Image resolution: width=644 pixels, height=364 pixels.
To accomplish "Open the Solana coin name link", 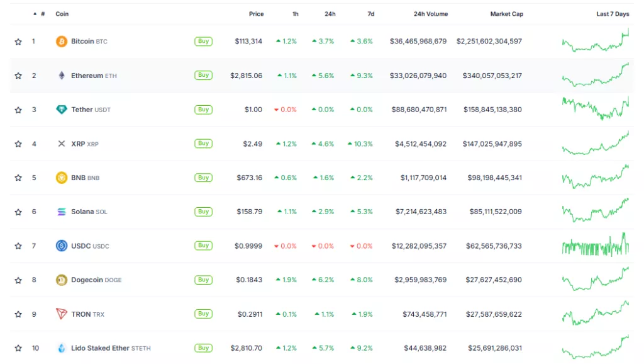I will click(82, 212).
